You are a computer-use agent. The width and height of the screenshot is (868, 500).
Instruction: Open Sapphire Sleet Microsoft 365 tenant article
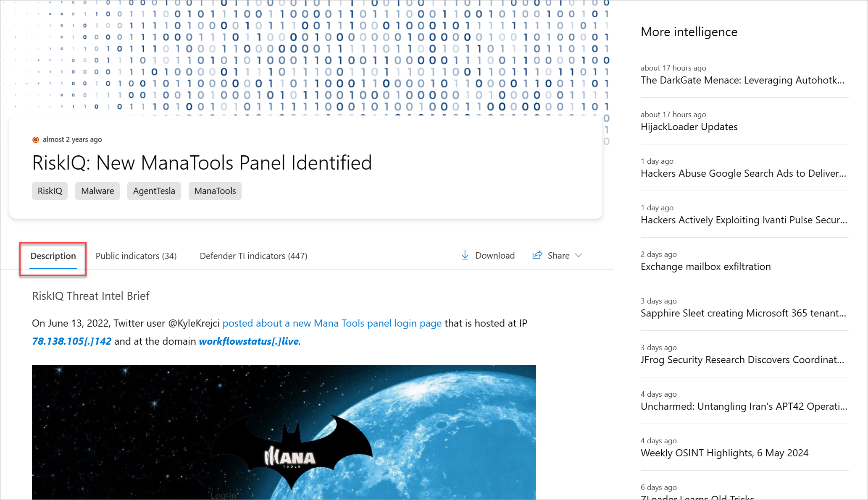point(743,313)
